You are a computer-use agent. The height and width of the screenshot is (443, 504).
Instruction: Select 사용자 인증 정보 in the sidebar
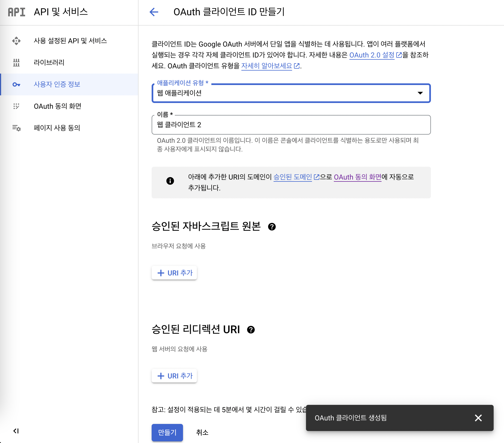click(69, 84)
